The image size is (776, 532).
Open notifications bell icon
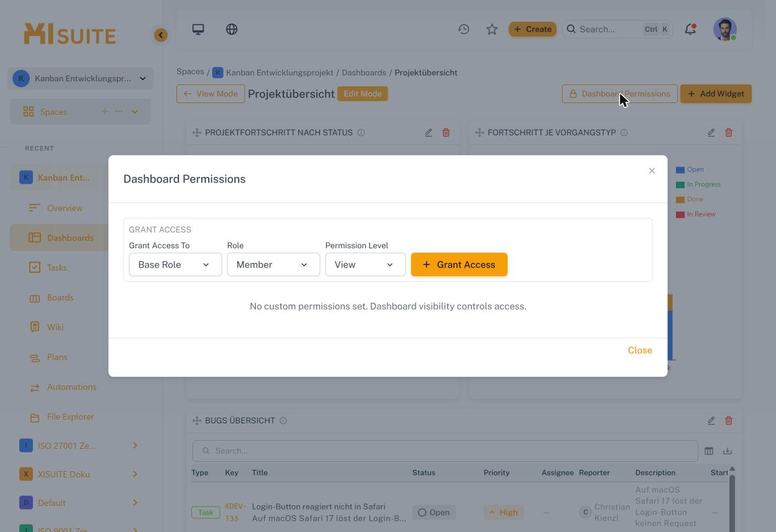[x=690, y=29]
